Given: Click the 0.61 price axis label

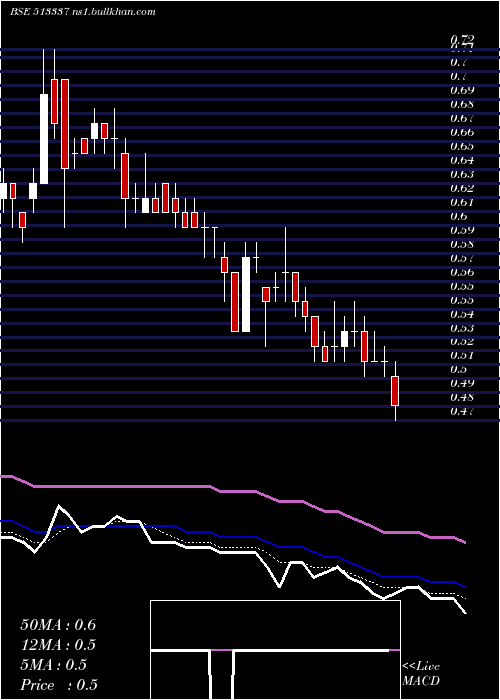Looking at the screenshot, I should [462, 202].
